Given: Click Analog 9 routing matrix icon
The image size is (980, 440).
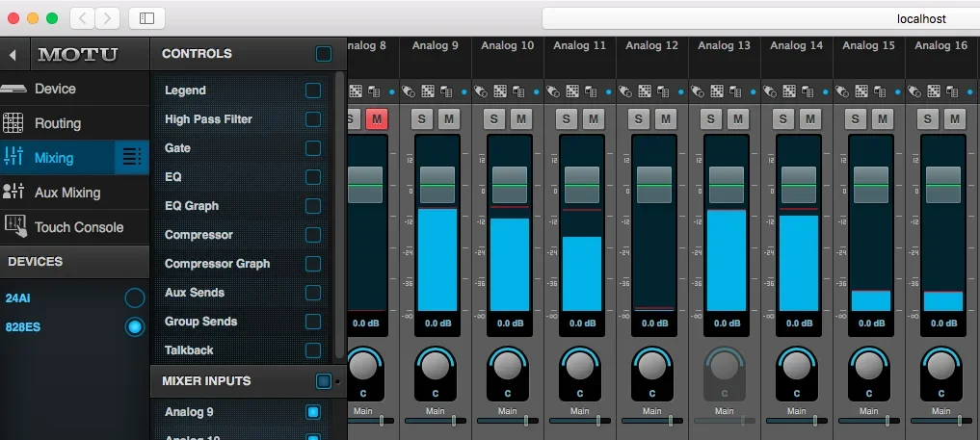Looking at the screenshot, I should tap(427, 91).
